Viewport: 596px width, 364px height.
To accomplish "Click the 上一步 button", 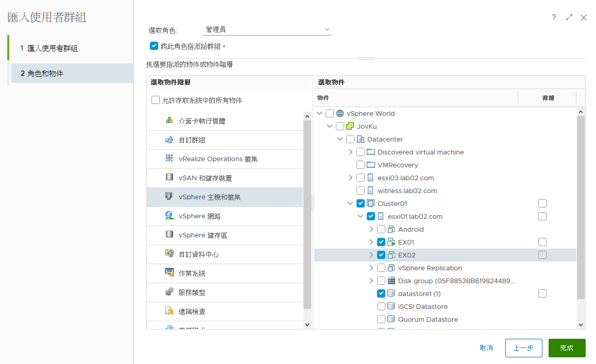I will [523, 348].
